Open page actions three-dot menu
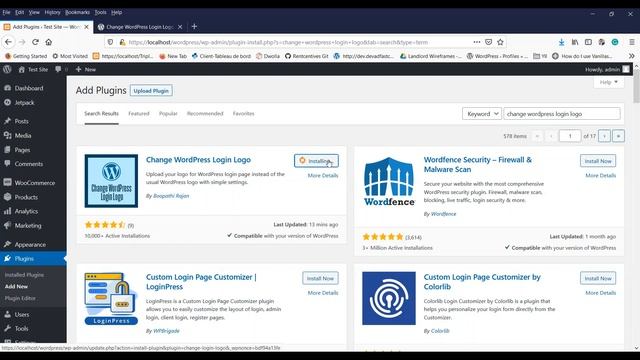The width and height of the screenshot is (640, 360). [x=477, y=42]
